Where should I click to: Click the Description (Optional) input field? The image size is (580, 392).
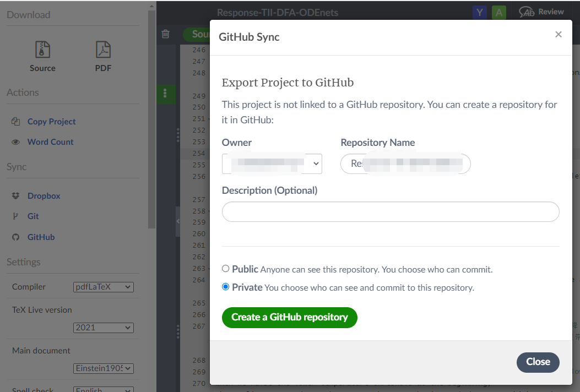pyautogui.click(x=391, y=211)
